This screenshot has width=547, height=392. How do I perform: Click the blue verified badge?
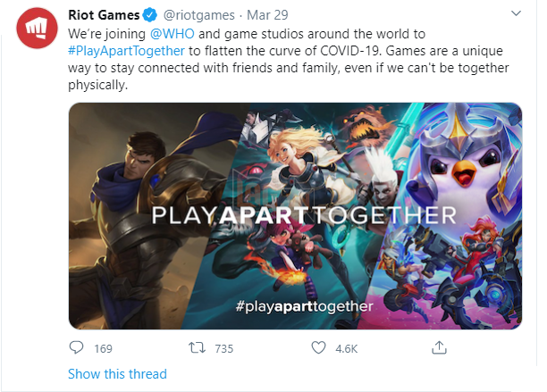150,15
